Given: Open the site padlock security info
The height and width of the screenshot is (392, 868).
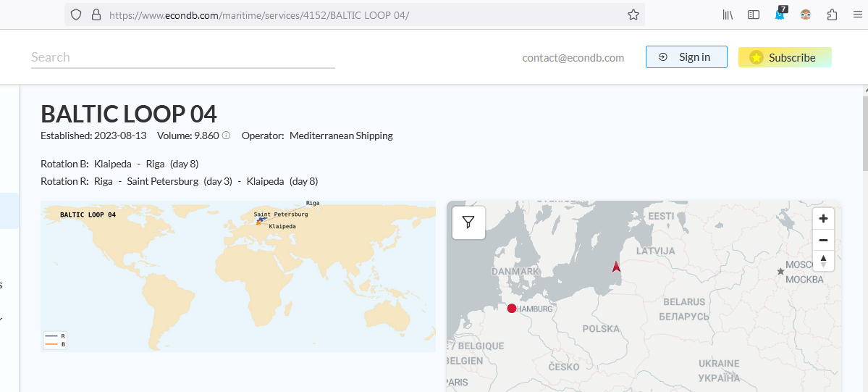Looking at the screenshot, I should click(96, 15).
